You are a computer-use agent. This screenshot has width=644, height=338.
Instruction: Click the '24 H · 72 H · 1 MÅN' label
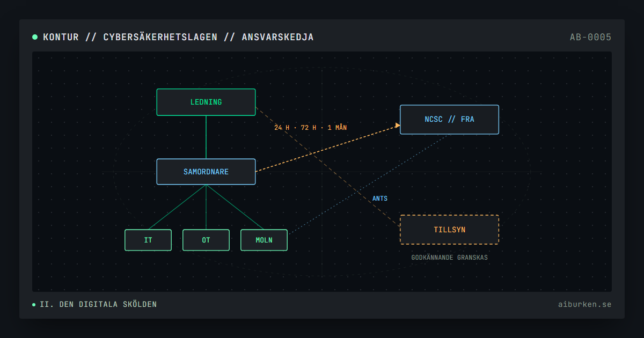(x=311, y=128)
